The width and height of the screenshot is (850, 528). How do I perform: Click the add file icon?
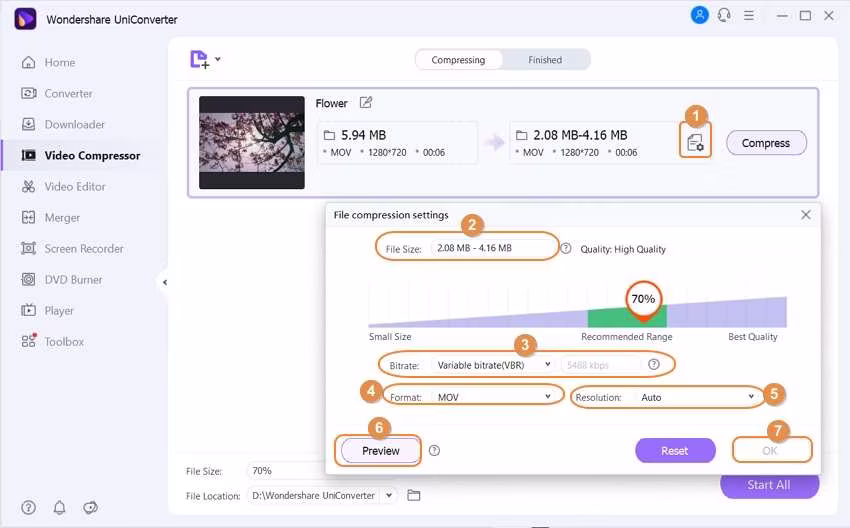click(x=199, y=59)
